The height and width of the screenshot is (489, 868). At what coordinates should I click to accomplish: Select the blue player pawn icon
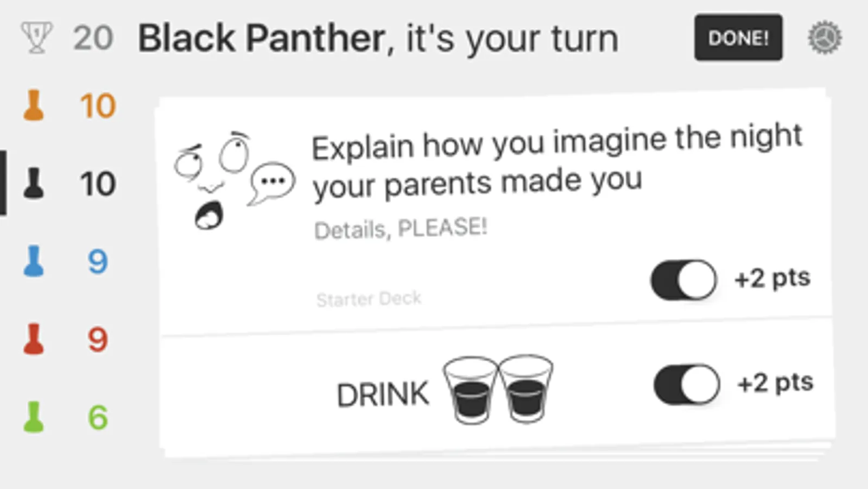[34, 261]
